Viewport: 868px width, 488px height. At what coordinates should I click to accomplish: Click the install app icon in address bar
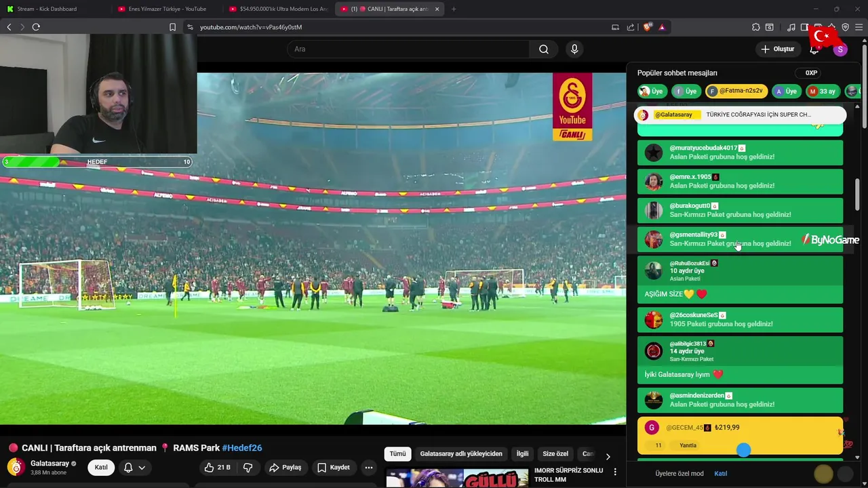615,27
